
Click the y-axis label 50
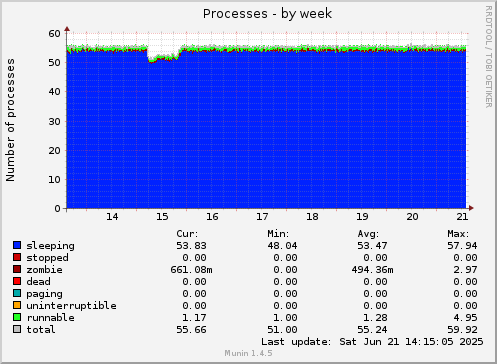[x=55, y=63]
